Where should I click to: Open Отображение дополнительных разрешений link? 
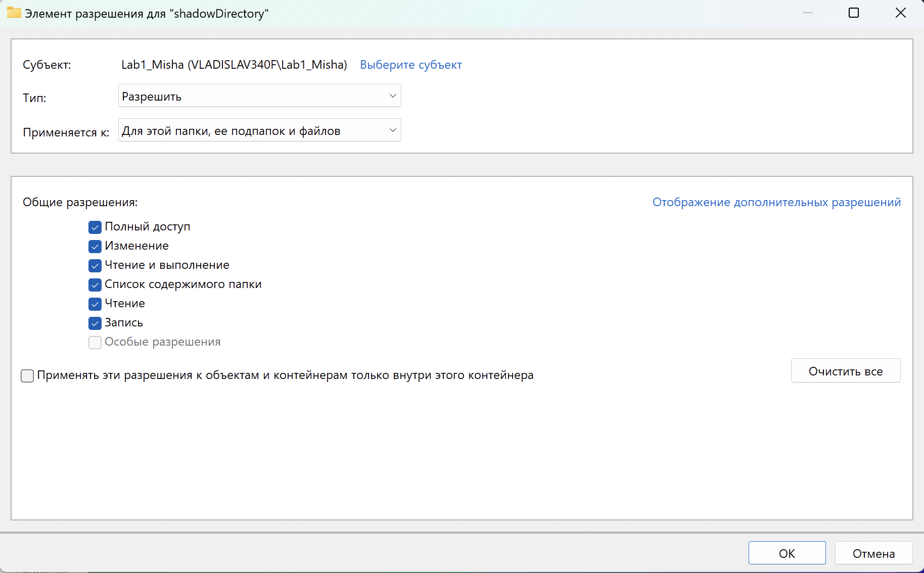[776, 202]
